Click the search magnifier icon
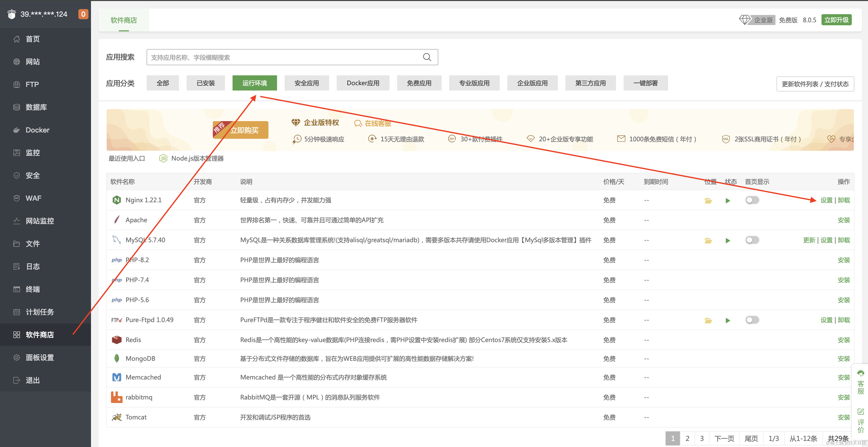Viewport: 868px width, 447px height. (x=427, y=57)
